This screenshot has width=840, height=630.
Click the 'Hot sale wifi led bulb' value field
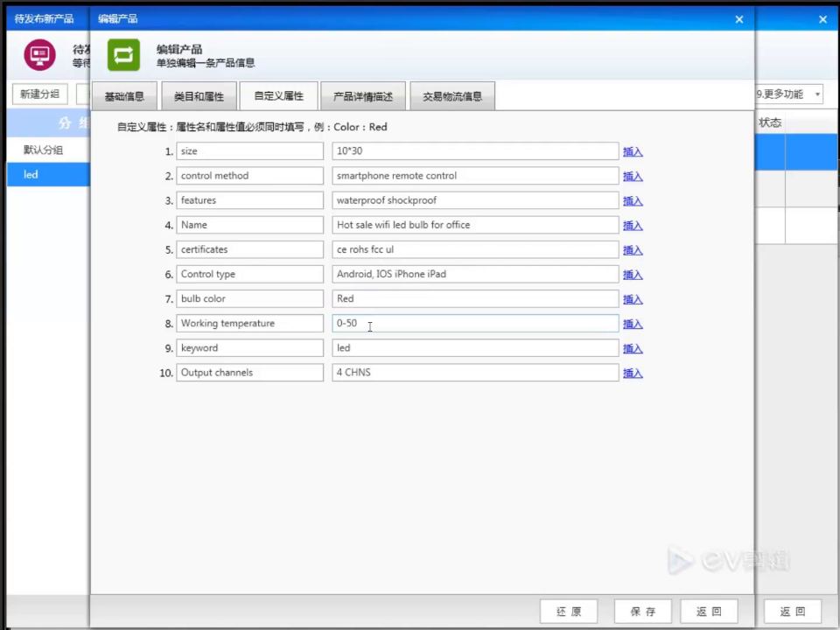475,225
